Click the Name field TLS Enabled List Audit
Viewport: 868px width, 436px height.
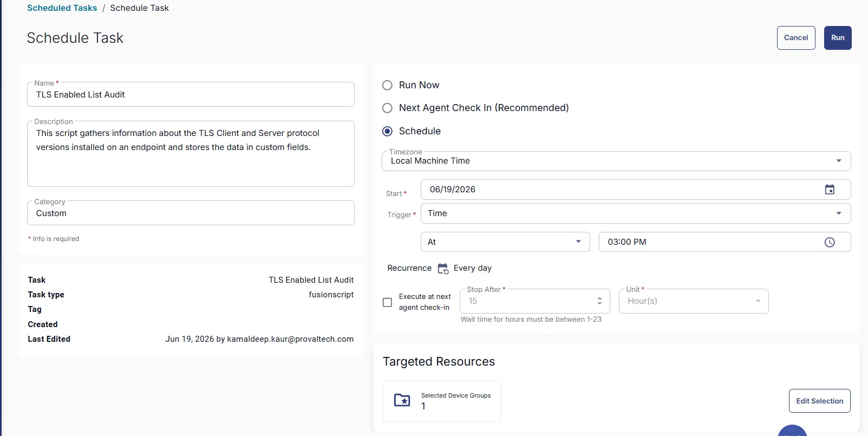point(191,95)
